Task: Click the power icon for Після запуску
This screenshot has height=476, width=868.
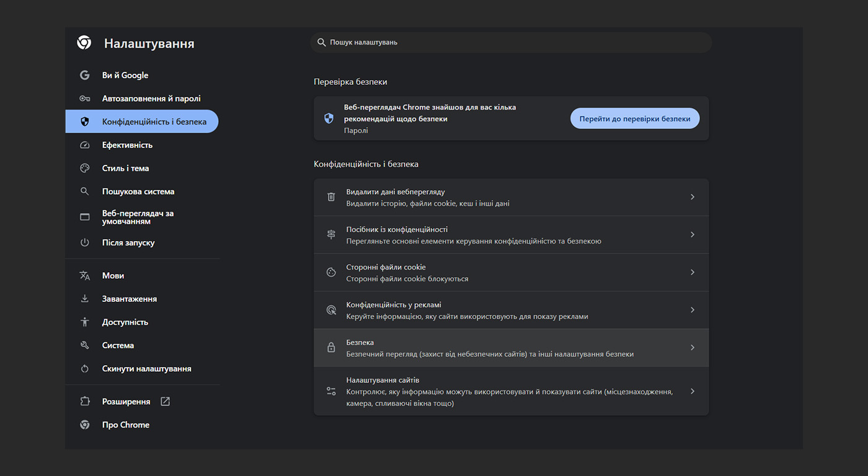Action: (85, 242)
